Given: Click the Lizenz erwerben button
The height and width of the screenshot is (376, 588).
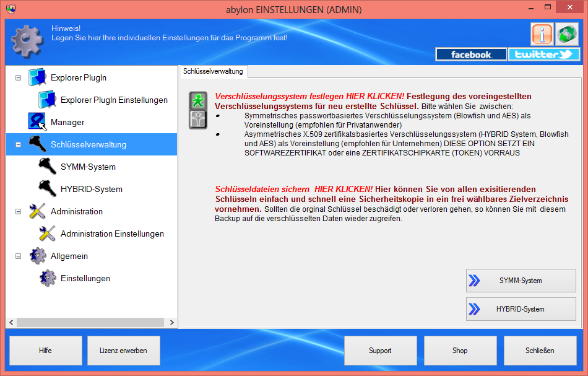Looking at the screenshot, I should pyautogui.click(x=123, y=351).
